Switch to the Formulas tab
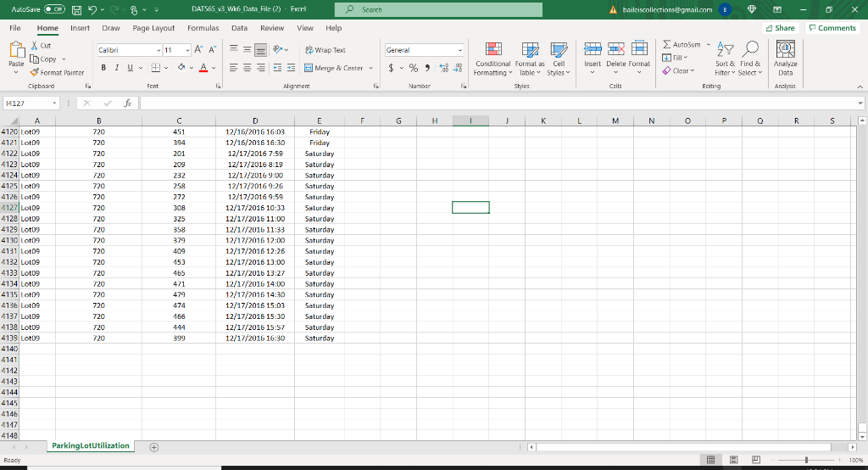The height and width of the screenshot is (470, 868). click(203, 28)
